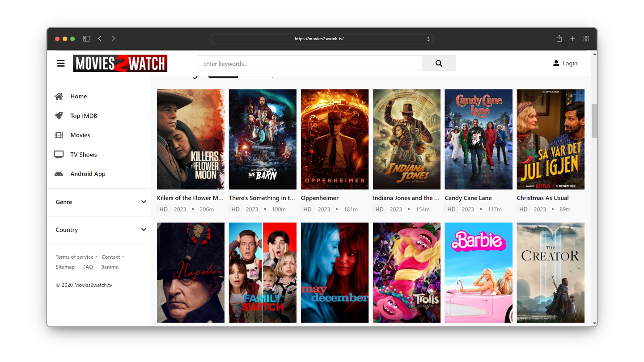
Task: Click the vertical scrollbar thumb
Action: click(x=594, y=121)
